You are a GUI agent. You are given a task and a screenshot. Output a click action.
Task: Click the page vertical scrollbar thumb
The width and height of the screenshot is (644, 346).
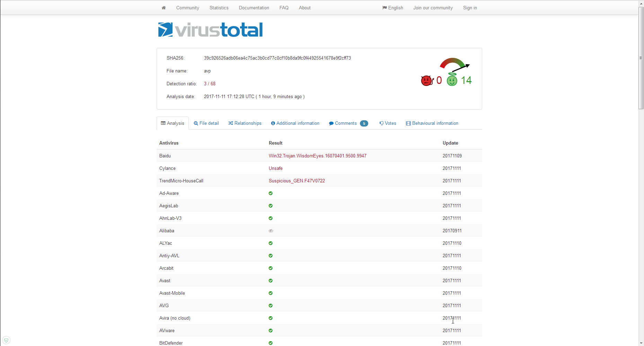pos(641,58)
